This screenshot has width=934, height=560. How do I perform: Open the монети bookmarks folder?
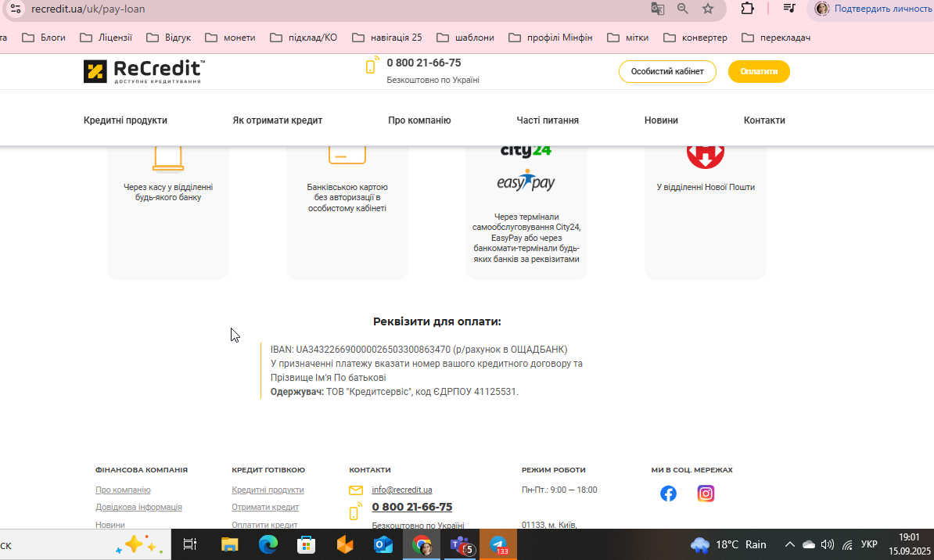[230, 38]
